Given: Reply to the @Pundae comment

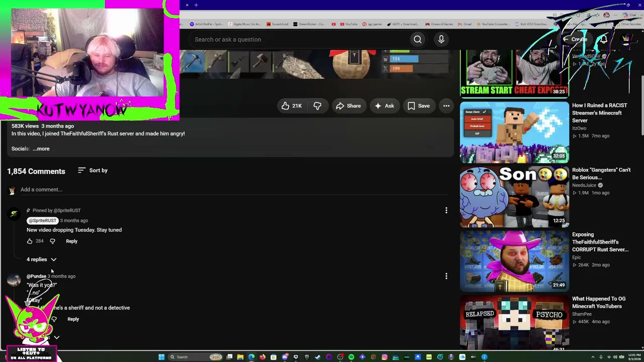Looking at the screenshot, I should [73, 319].
